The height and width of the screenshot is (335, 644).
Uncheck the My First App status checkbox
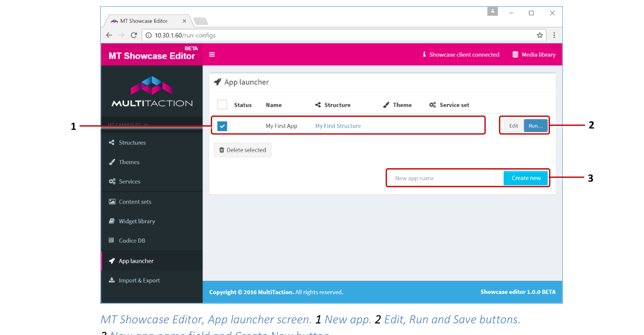click(x=222, y=126)
